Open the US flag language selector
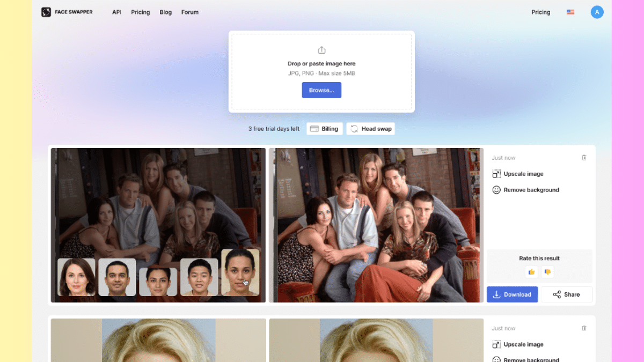The image size is (644, 362). coord(570,12)
